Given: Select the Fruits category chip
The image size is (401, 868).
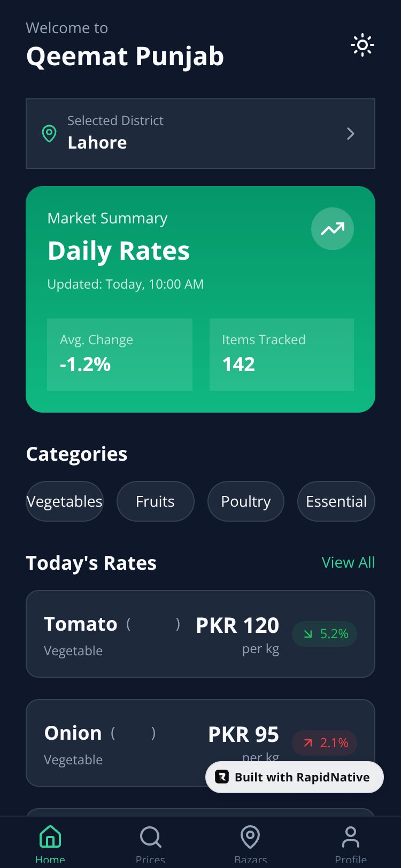Looking at the screenshot, I should tap(155, 501).
